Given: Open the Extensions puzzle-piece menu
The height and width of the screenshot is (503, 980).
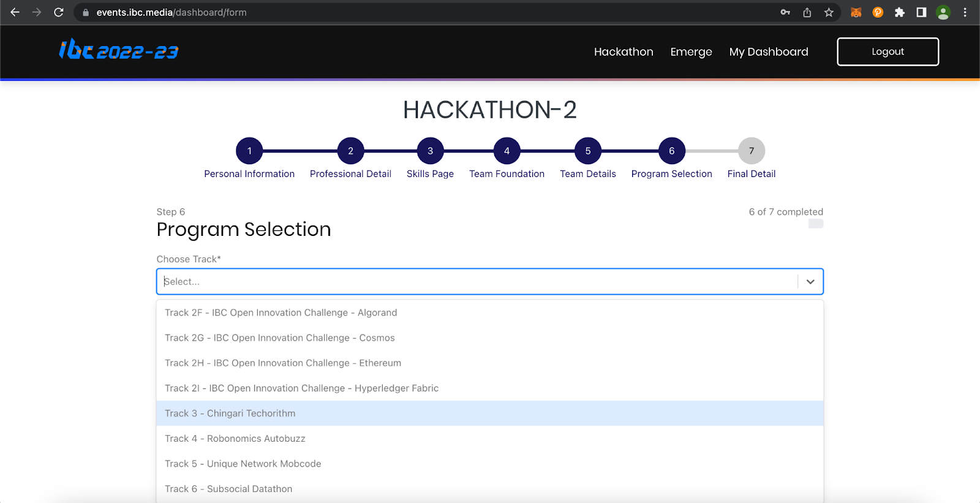Looking at the screenshot, I should 899,12.
